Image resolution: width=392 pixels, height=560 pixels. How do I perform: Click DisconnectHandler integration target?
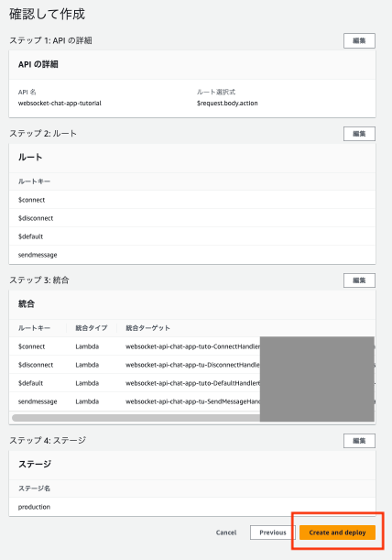(x=192, y=365)
